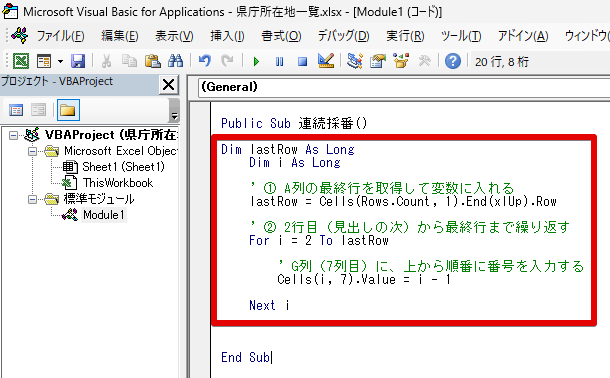
Task: Open the ツール(T) menu
Action: (x=461, y=36)
